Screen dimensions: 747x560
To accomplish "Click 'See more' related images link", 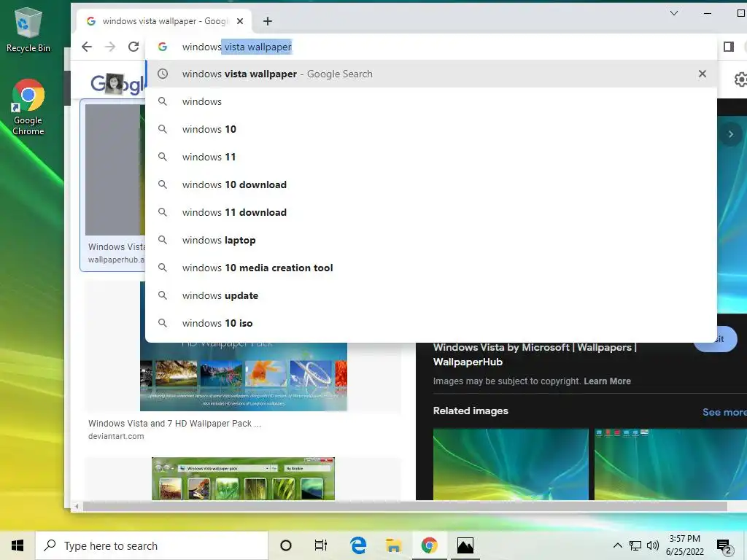I will [724, 412].
